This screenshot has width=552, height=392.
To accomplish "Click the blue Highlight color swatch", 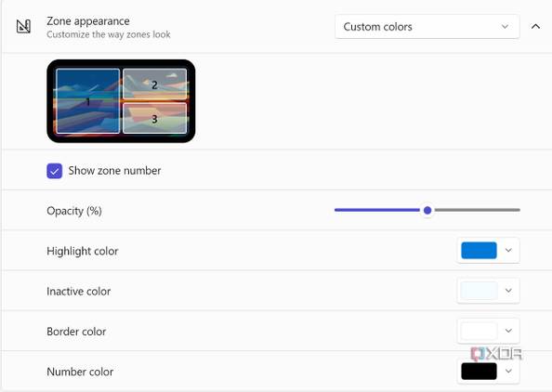I will (479, 251).
